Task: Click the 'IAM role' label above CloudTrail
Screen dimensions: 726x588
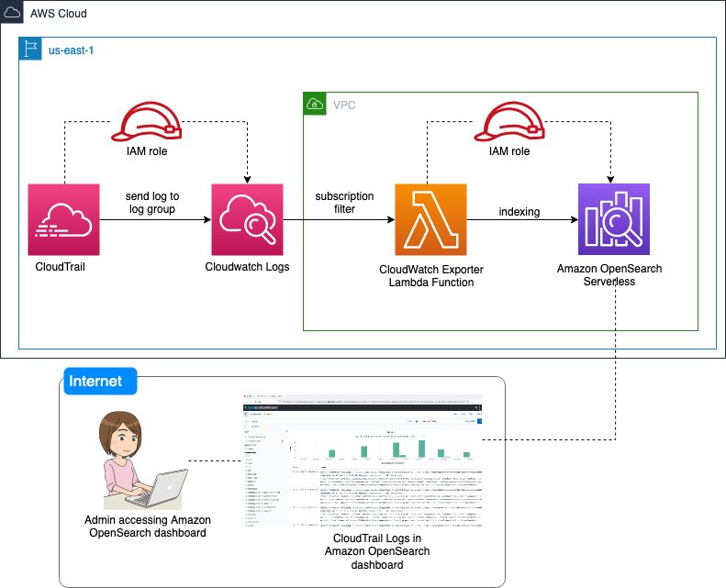Action: pos(147,151)
